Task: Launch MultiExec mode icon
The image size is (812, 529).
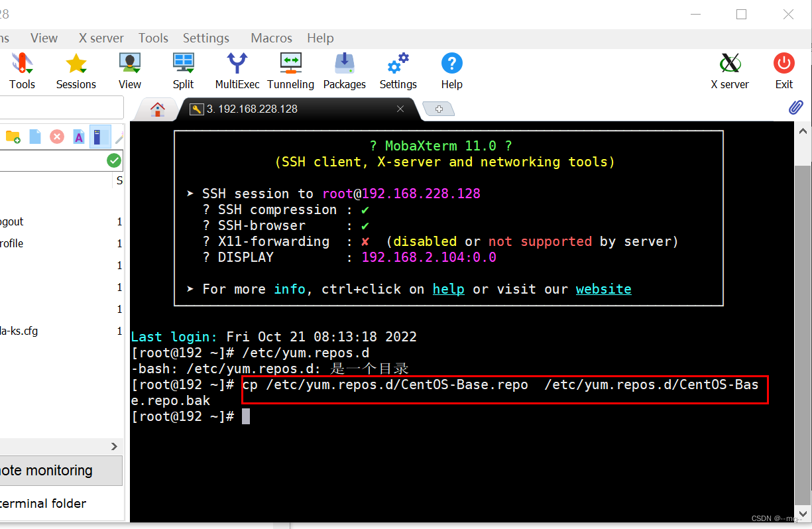Action: pos(237,71)
